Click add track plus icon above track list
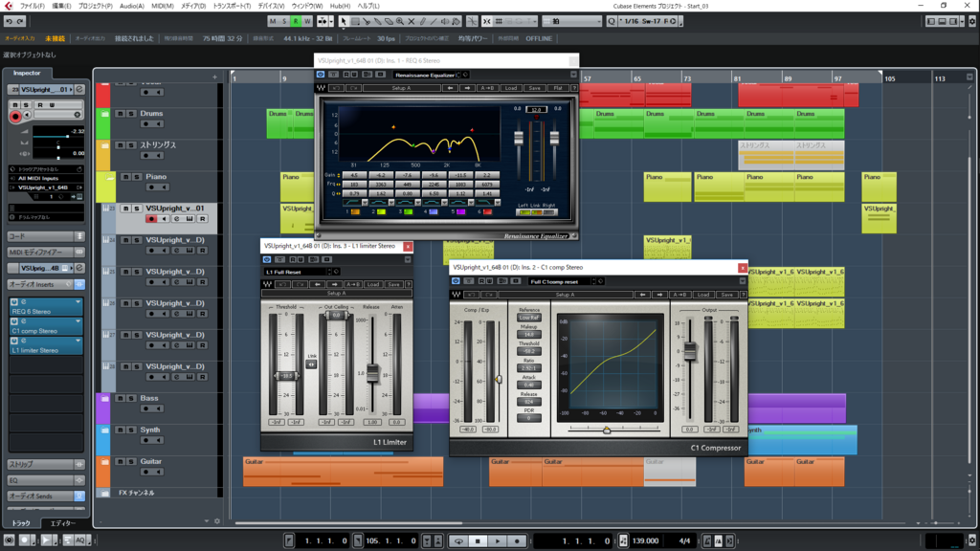980x551 pixels. coord(214,77)
